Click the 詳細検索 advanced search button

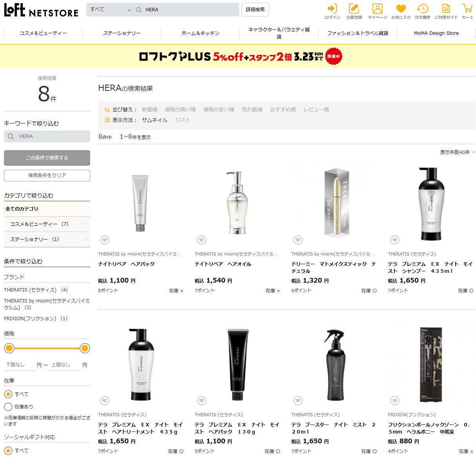click(x=255, y=9)
